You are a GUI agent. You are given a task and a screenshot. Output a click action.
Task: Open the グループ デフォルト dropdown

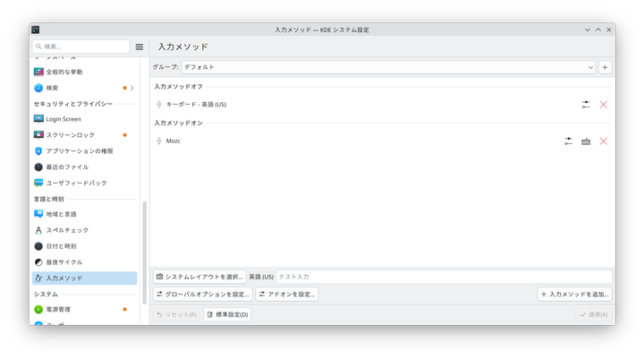tap(388, 67)
